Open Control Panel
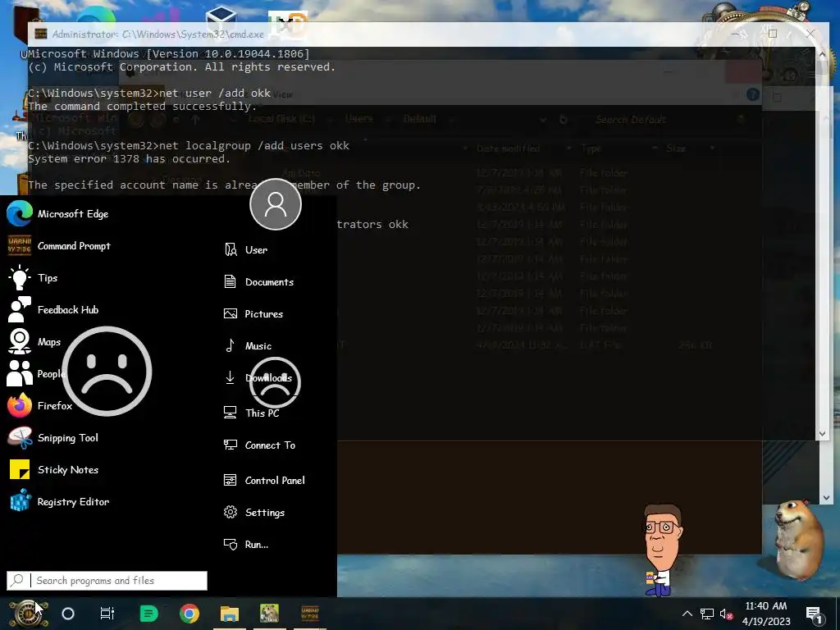 263,481
